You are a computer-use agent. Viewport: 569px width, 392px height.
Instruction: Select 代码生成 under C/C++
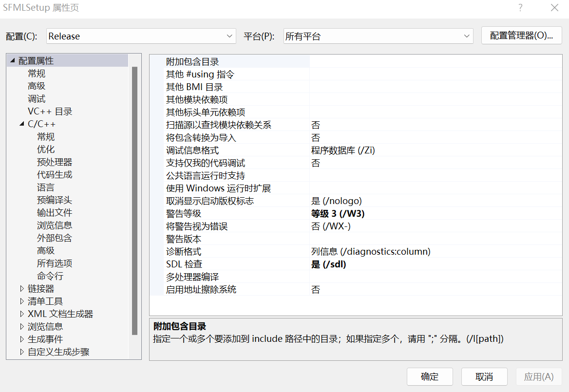click(55, 175)
